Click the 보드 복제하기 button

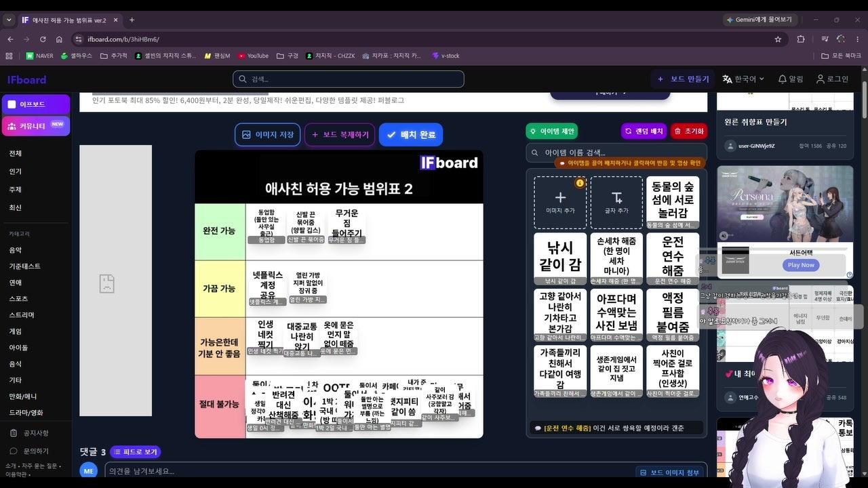(340, 134)
